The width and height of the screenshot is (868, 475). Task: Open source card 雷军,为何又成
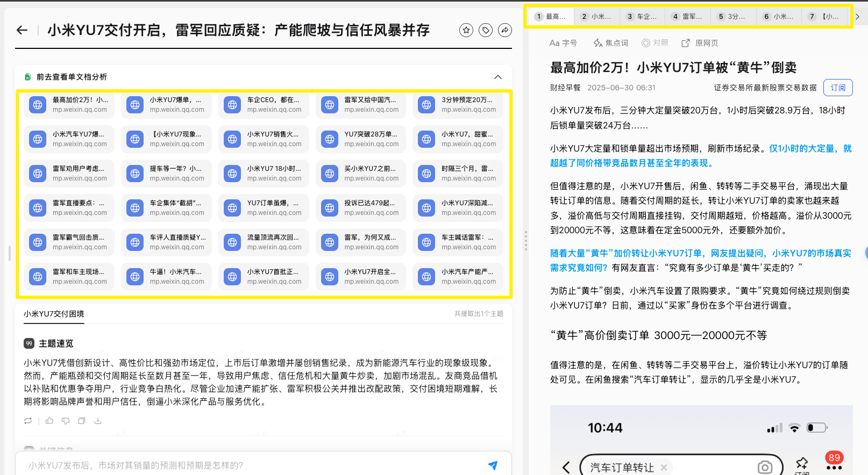361,242
